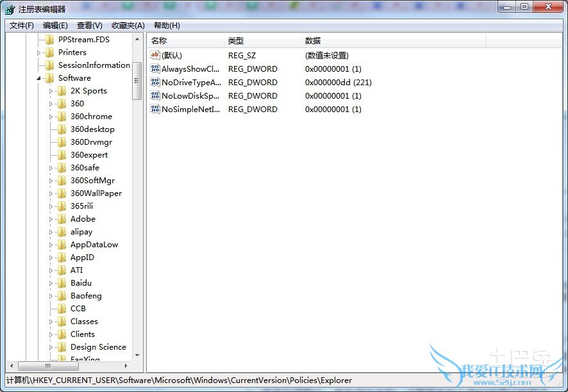Select the NoLowDiskSp... DWORD icon
This screenshot has height=392, width=568.
pyautogui.click(x=155, y=95)
